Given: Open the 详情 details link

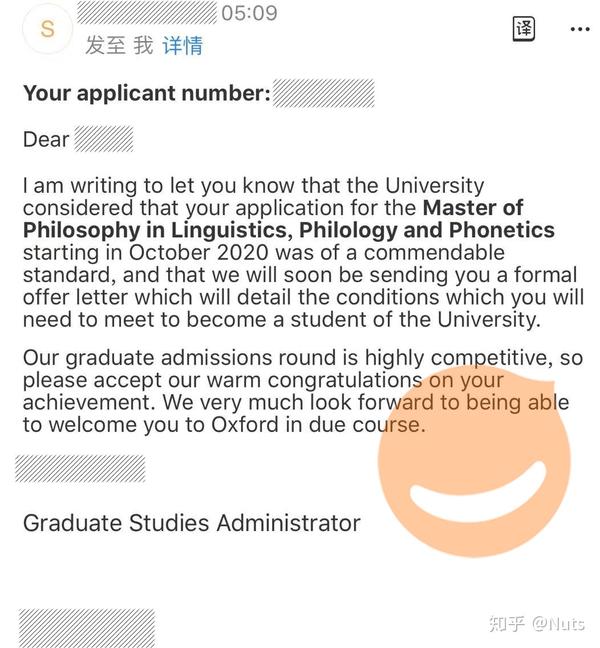Looking at the screenshot, I should [183, 45].
